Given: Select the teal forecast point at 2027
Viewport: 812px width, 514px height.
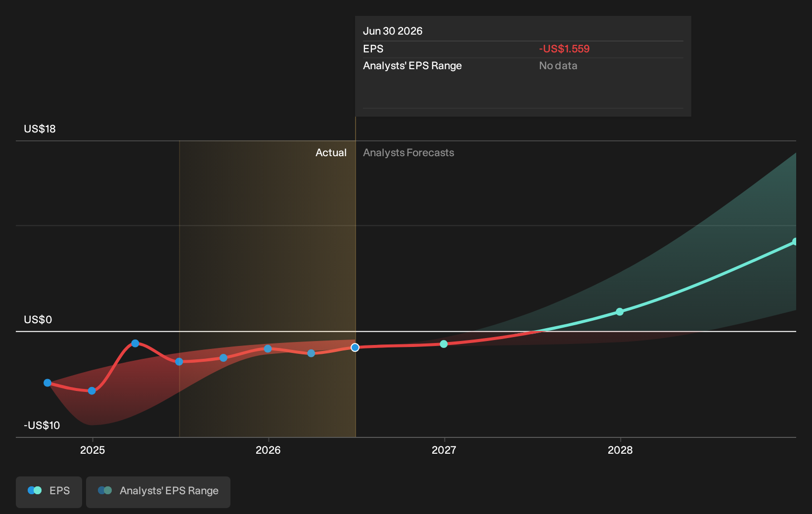Looking at the screenshot, I should [x=444, y=344].
